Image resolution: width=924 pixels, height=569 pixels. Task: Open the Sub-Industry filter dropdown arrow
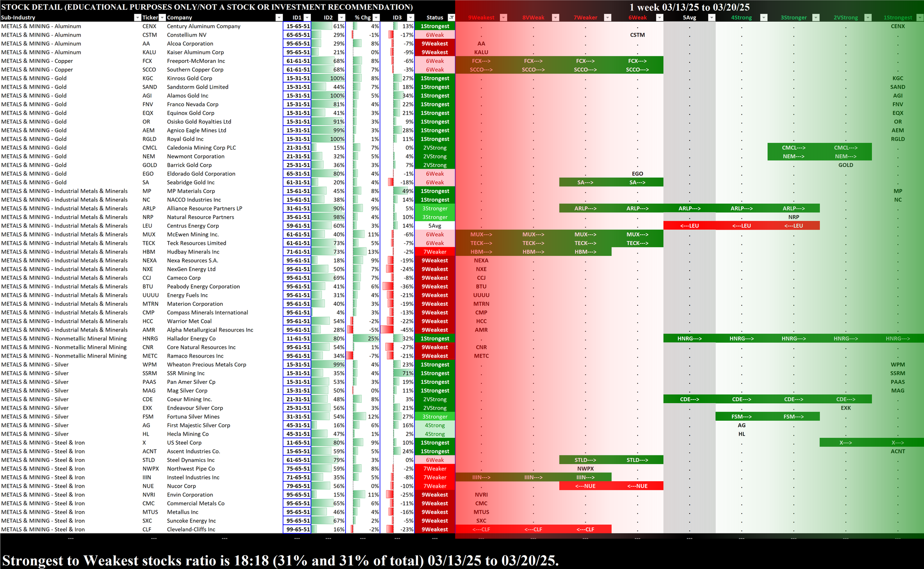(137, 18)
